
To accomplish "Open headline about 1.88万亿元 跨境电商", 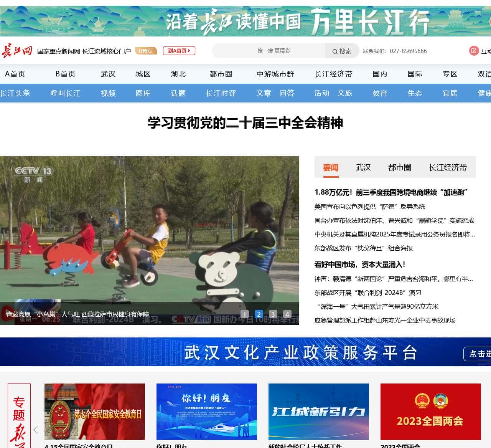I will 390,192.
